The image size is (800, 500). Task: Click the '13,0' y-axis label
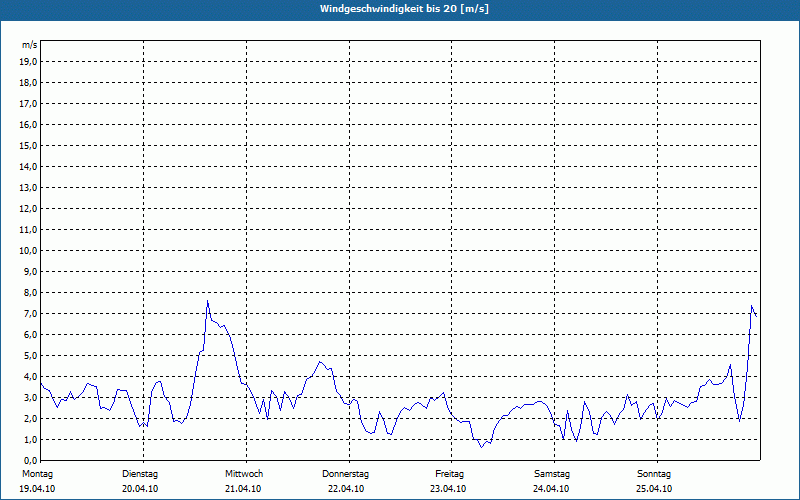tap(29, 187)
